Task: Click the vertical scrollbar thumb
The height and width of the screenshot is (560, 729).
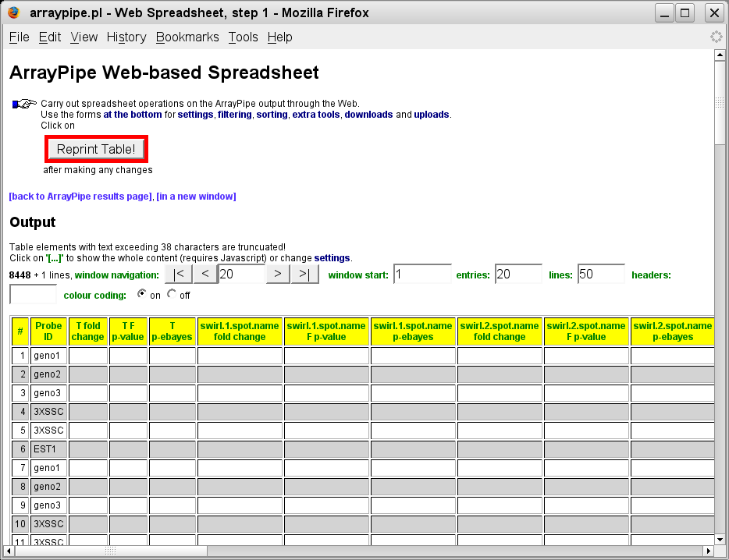Action: coord(720,102)
